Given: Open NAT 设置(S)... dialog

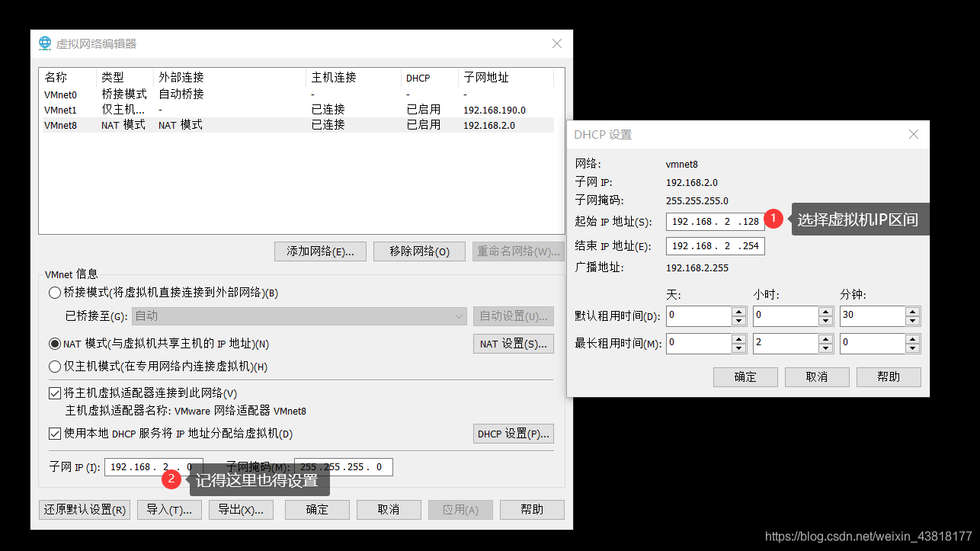Looking at the screenshot, I should 513,344.
